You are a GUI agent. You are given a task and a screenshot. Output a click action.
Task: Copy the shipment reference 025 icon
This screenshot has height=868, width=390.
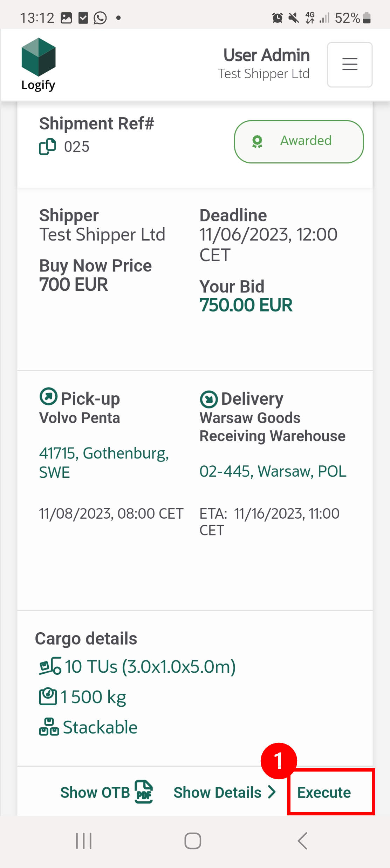pyautogui.click(x=47, y=147)
